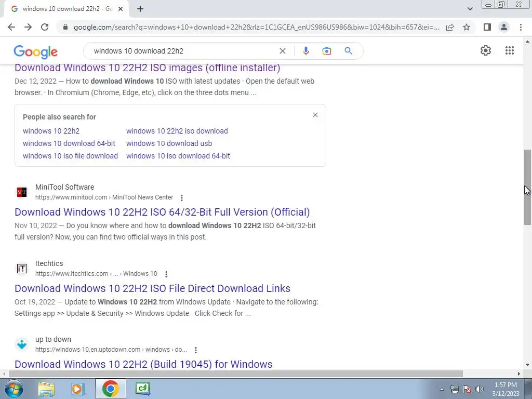Screen dimensions: 532x399
Task: Search for windows 10 iso download 64-bit
Action: pos(178,156)
